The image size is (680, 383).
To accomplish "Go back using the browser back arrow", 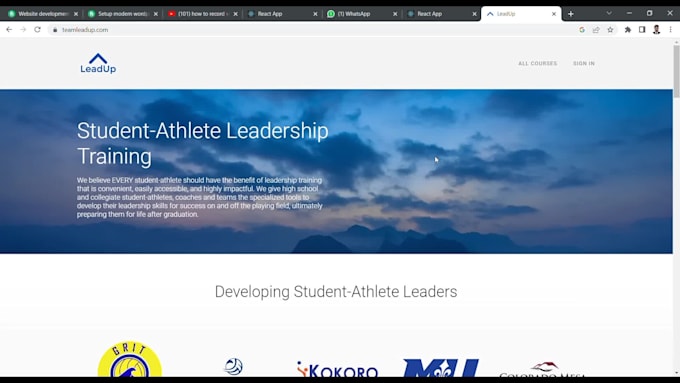I will coord(9,29).
